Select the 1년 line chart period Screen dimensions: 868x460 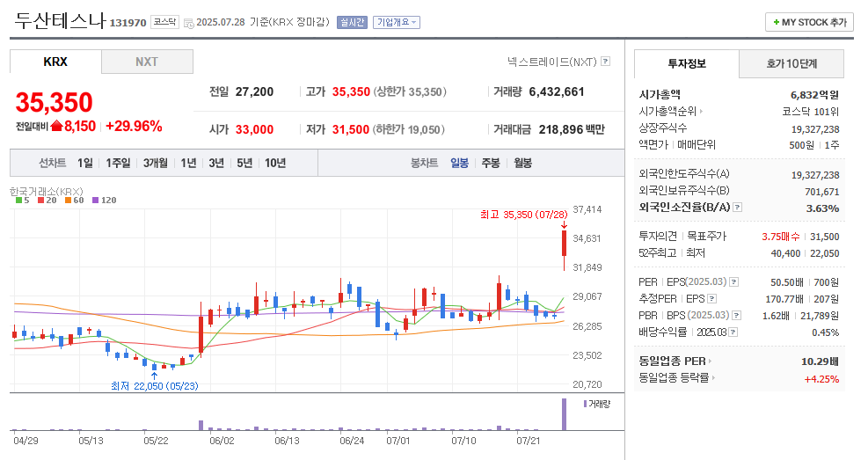pyautogui.click(x=188, y=163)
